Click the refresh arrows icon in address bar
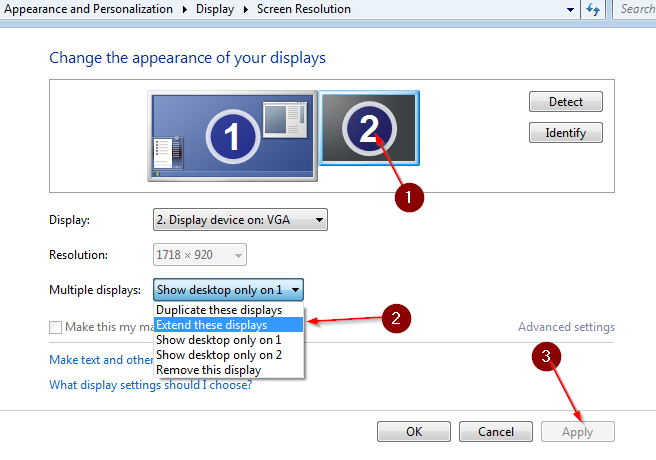 (593, 10)
